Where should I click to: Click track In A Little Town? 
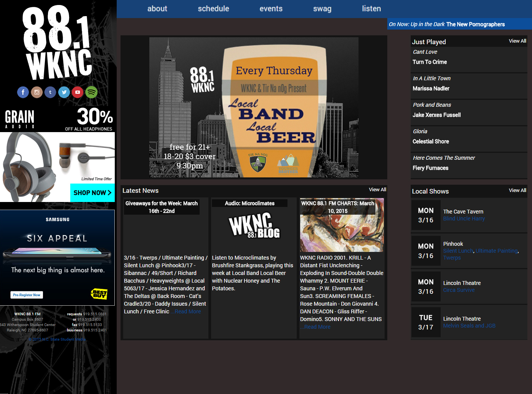tap(431, 78)
